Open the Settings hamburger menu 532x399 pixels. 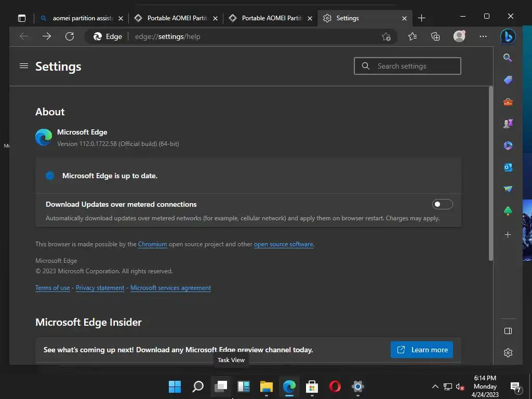click(x=24, y=66)
